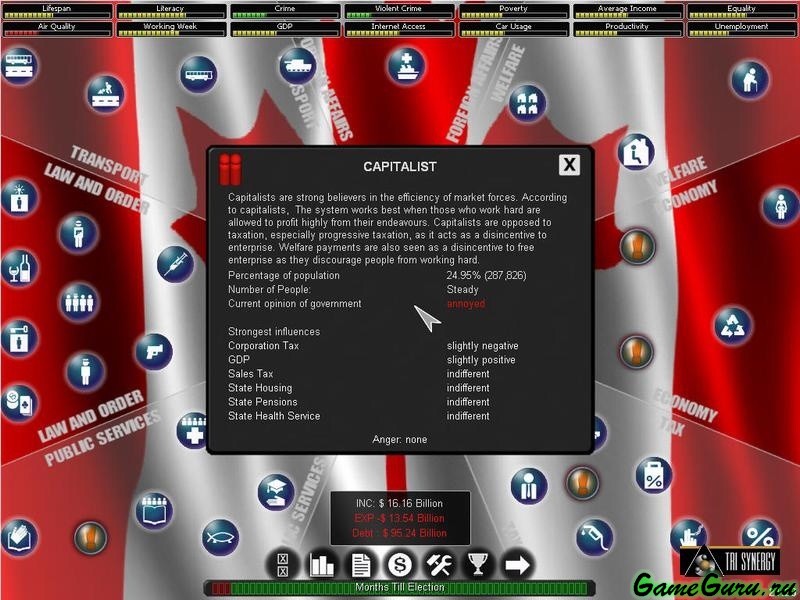800x600 pixels.
Task: Open the orange situation icon below recycling level
Action: coord(636,352)
